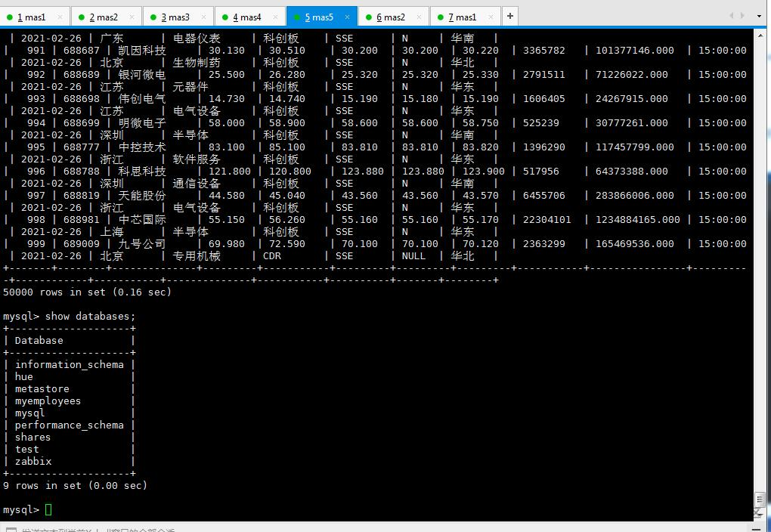Close the 6 mas2 tab

coord(419,17)
